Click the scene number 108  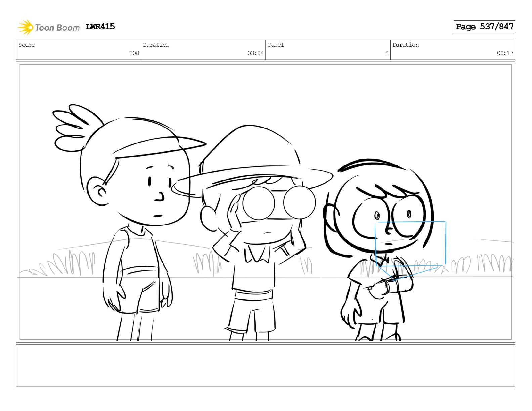134,53
